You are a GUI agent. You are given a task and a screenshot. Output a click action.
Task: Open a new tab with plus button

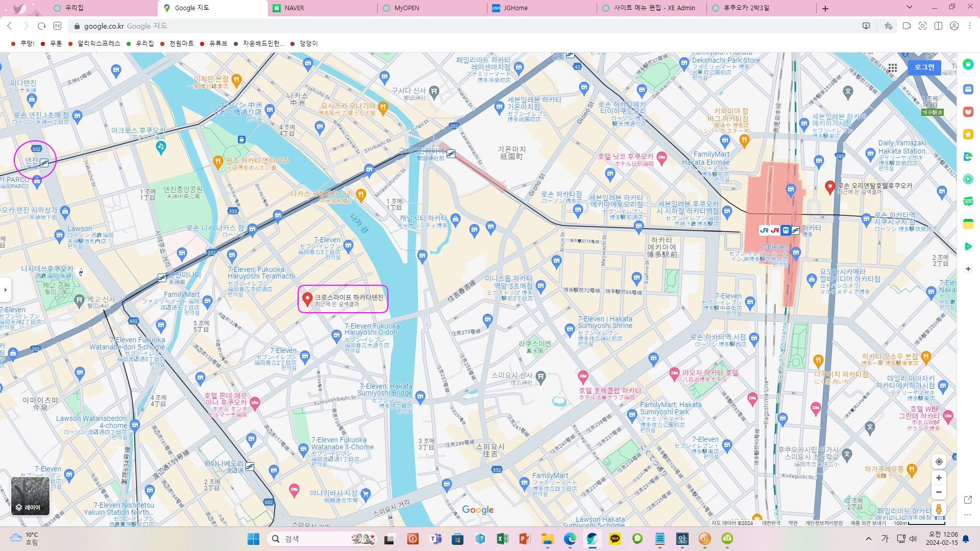click(x=825, y=8)
